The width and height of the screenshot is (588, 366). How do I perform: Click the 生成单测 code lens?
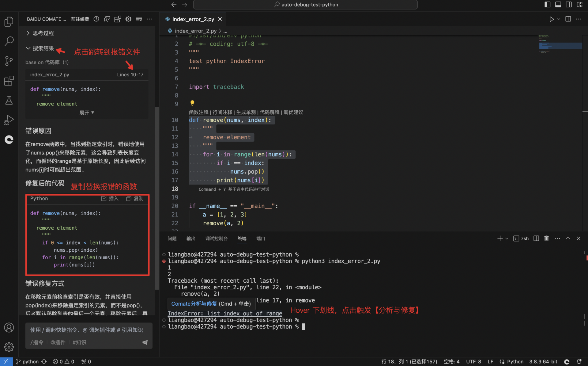[x=246, y=112]
